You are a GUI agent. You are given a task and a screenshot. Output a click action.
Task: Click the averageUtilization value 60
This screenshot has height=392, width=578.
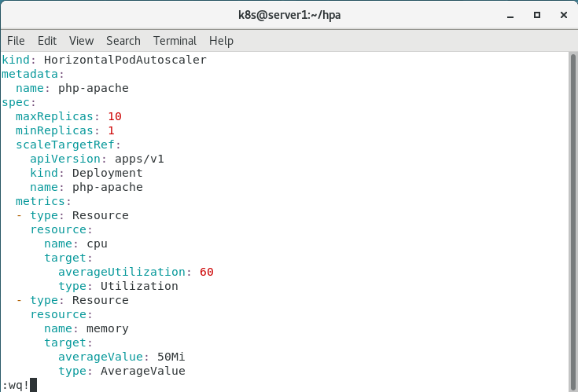tap(207, 272)
